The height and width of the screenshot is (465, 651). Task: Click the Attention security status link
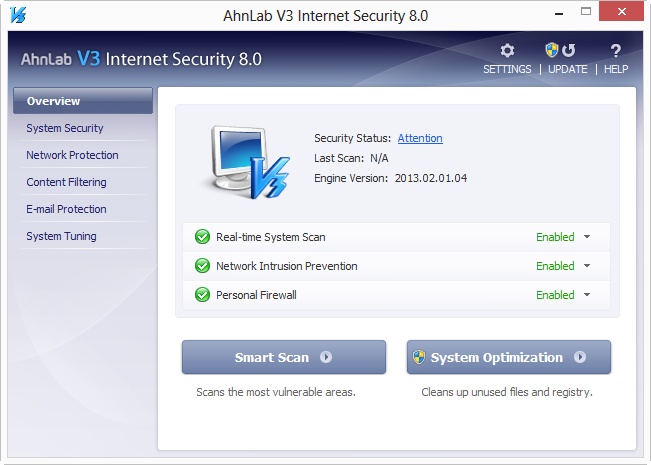pyautogui.click(x=420, y=138)
